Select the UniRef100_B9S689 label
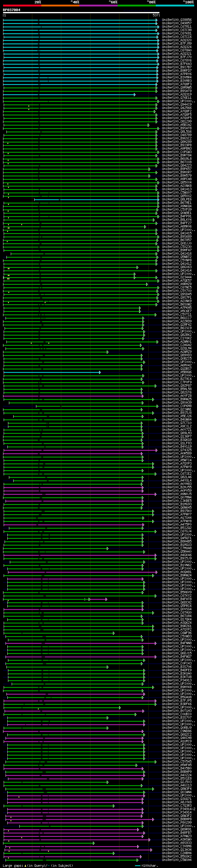 pos(176,236)
